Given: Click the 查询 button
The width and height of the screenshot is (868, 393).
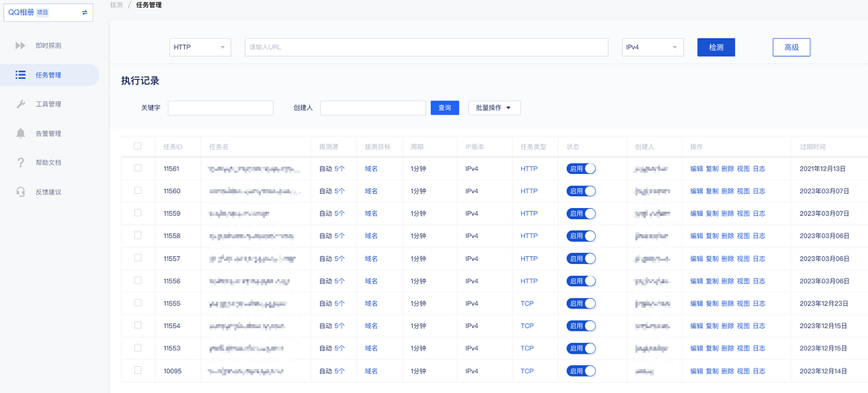Looking at the screenshot, I should click(444, 108).
